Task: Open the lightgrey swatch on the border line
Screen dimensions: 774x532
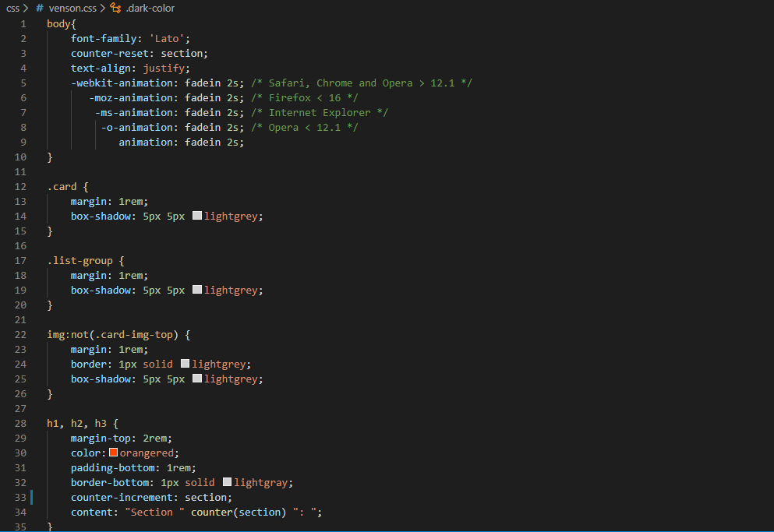Action: (x=185, y=364)
